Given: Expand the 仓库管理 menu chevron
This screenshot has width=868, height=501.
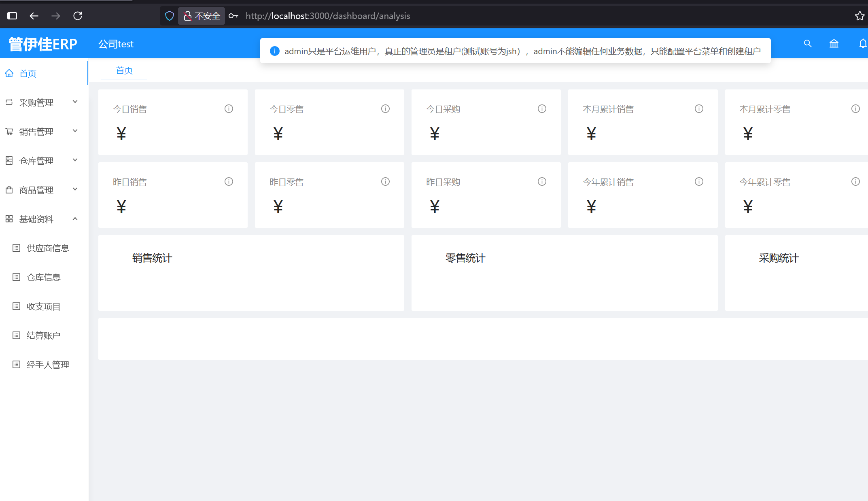Looking at the screenshot, I should 75,160.
